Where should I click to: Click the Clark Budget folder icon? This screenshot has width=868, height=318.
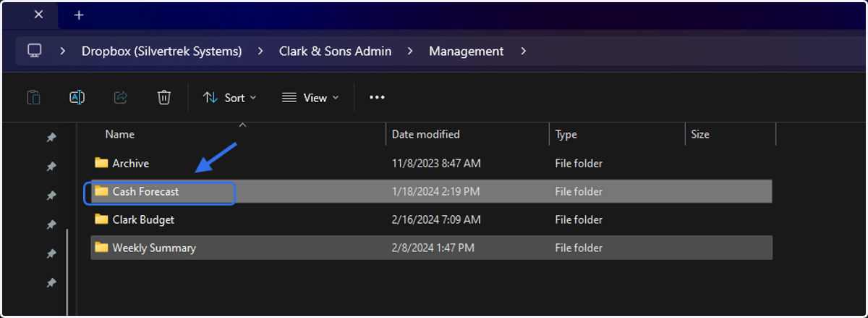101,219
